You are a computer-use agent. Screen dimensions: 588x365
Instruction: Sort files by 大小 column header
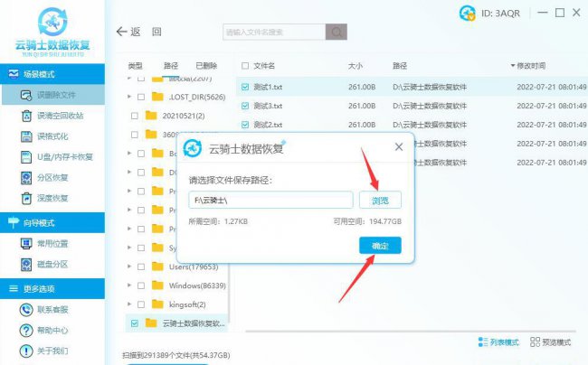tap(356, 66)
